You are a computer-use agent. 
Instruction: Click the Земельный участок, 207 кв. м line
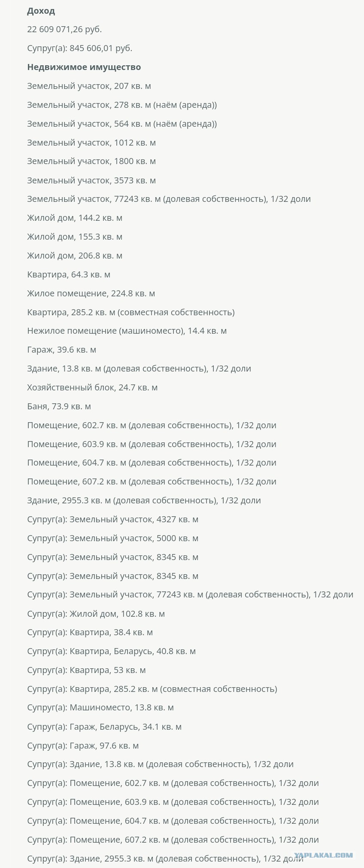click(x=89, y=86)
